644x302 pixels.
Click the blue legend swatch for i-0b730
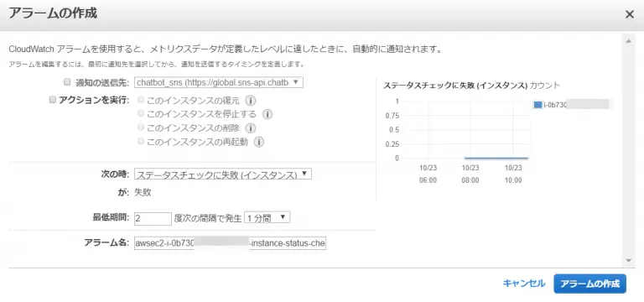click(538, 105)
